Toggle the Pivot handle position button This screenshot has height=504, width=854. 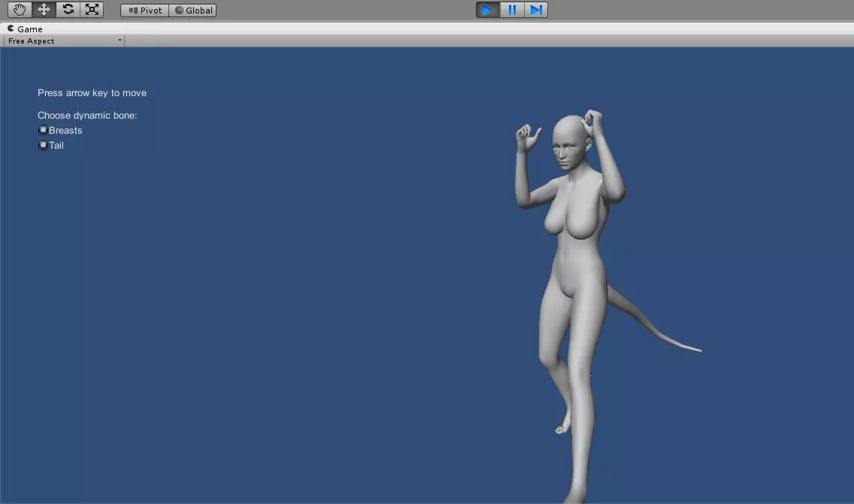(x=145, y=11)
